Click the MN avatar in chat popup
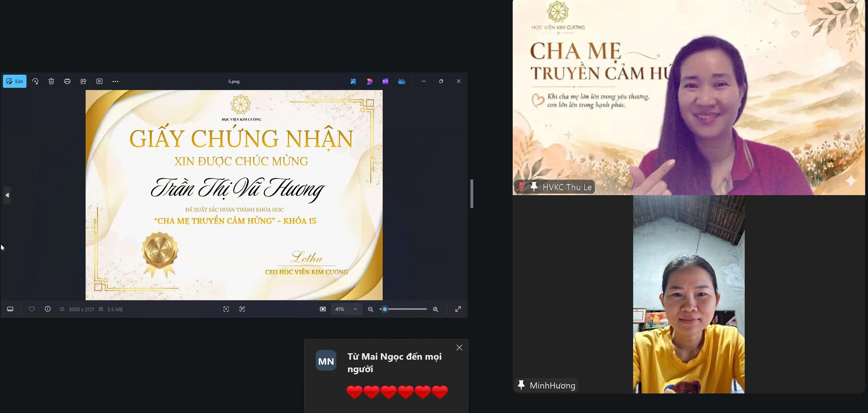Viewport: 868px width, 413px height. point(326,361)
